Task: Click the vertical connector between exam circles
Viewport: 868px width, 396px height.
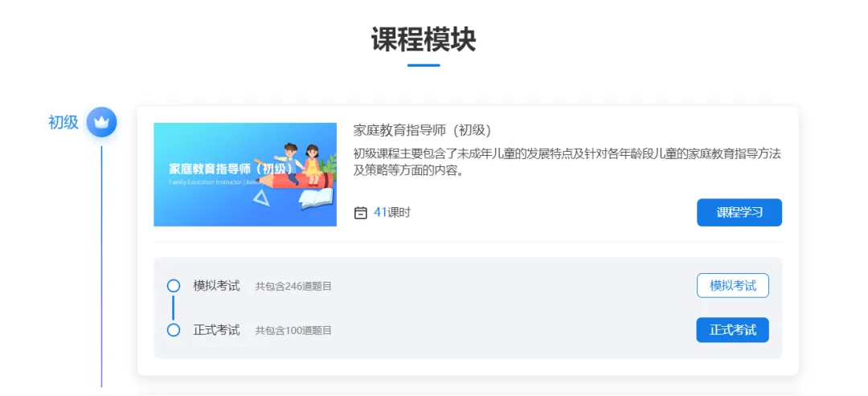Action: click(174, 308)
